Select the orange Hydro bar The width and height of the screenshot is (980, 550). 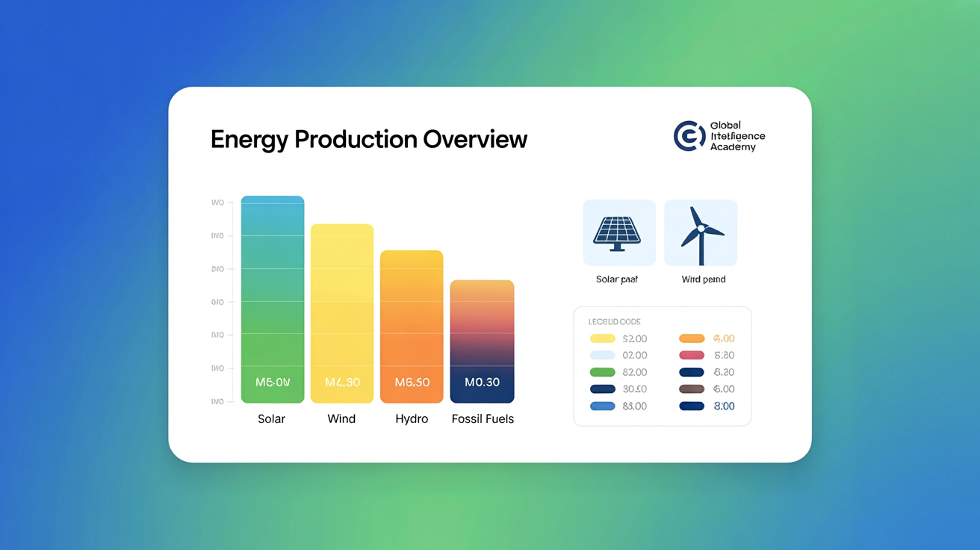pyautogui.click(x=411, y=325)
